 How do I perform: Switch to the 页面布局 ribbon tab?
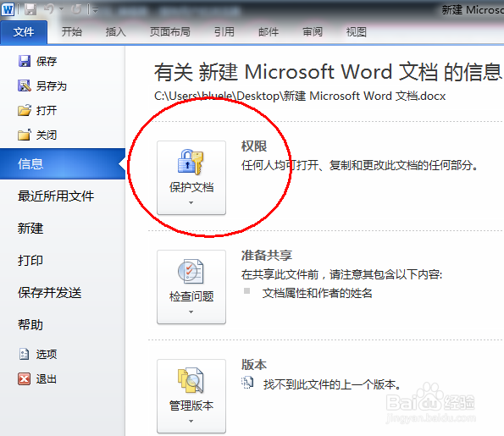170,32
